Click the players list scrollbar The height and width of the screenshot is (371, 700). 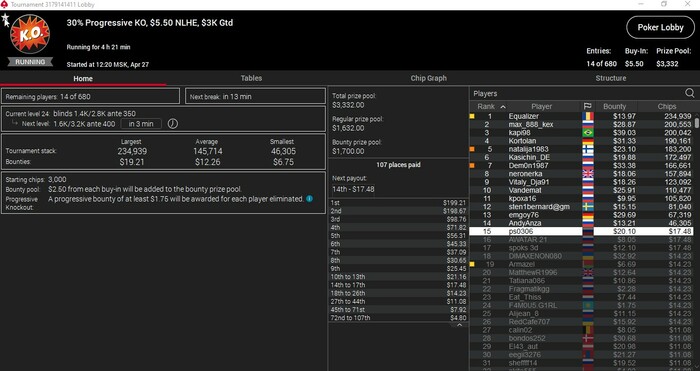coord(696,122)
